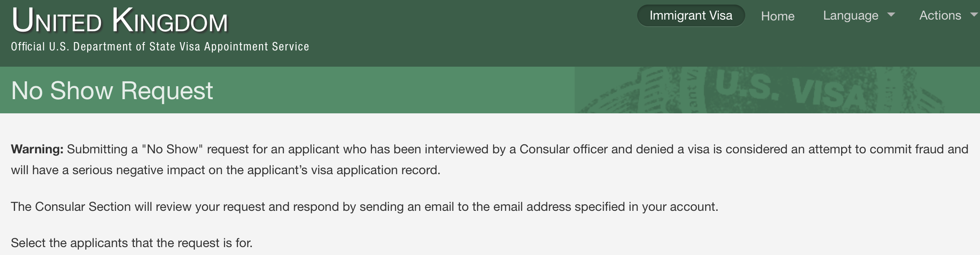Click the Immigrant Visa pill button
Image resolution: width=980 pixels, height=255 pixels.
click(x=691, y=16)
